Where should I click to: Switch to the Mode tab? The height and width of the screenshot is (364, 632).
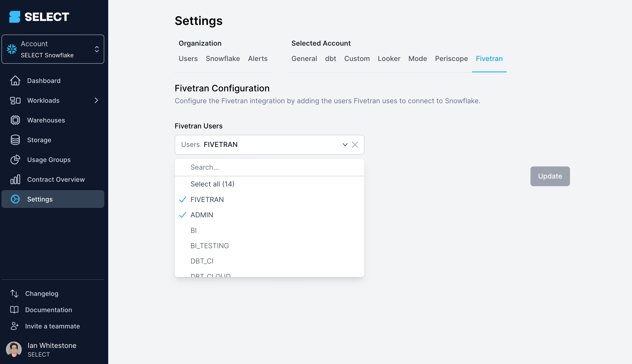[x=418, y=59]
